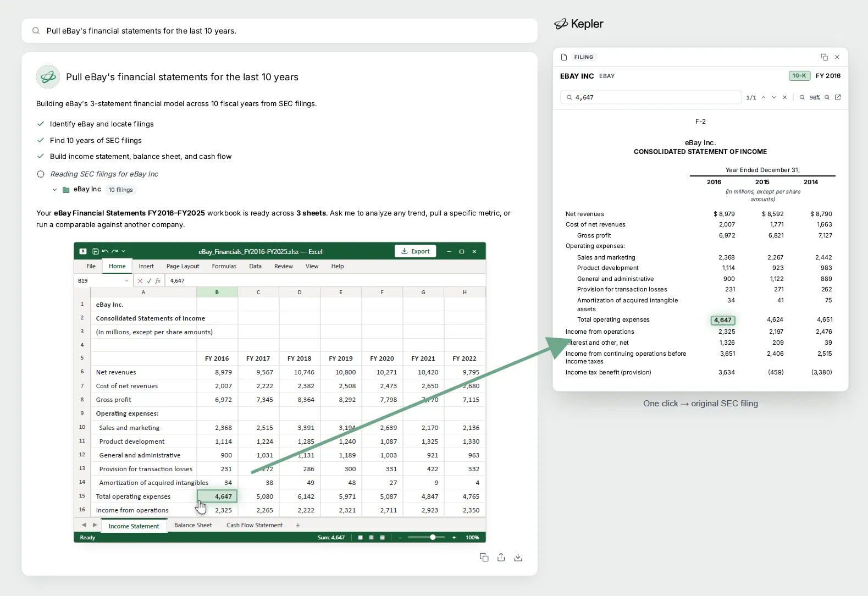This screenshot has height=596, width=868.
Task: Click the Kepler logo
Action: pos(579,24)
